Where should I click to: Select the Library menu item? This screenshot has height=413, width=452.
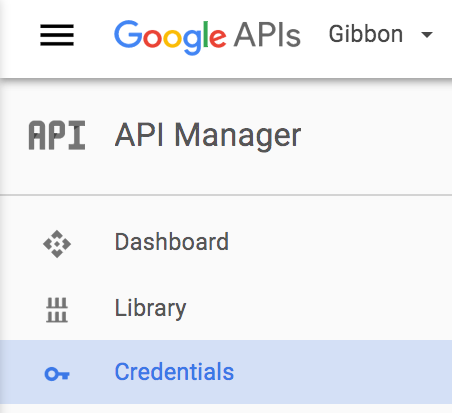click(x=226, y=308)
